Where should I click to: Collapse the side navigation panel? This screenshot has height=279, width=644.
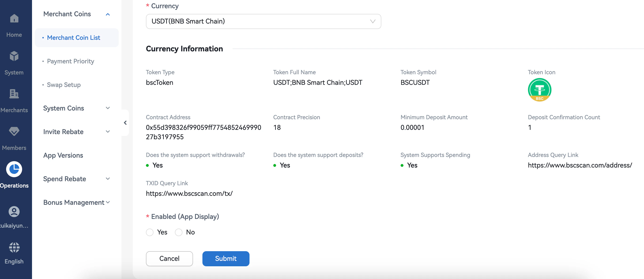(x=125, y=122)
